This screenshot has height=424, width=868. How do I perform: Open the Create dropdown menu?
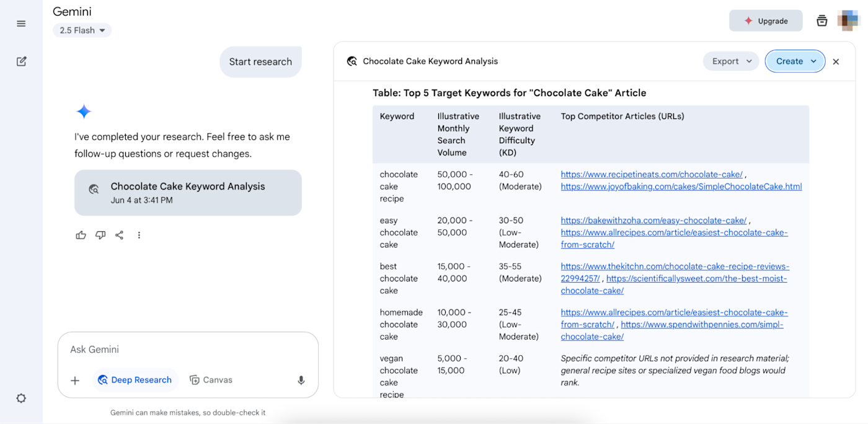795,61
